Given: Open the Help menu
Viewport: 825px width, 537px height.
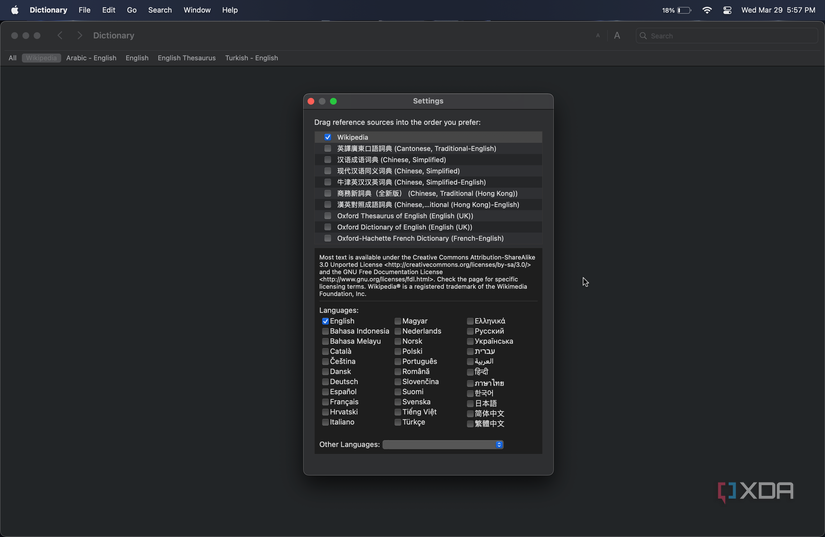Looking at the screenshot, I should pos(230,10).
